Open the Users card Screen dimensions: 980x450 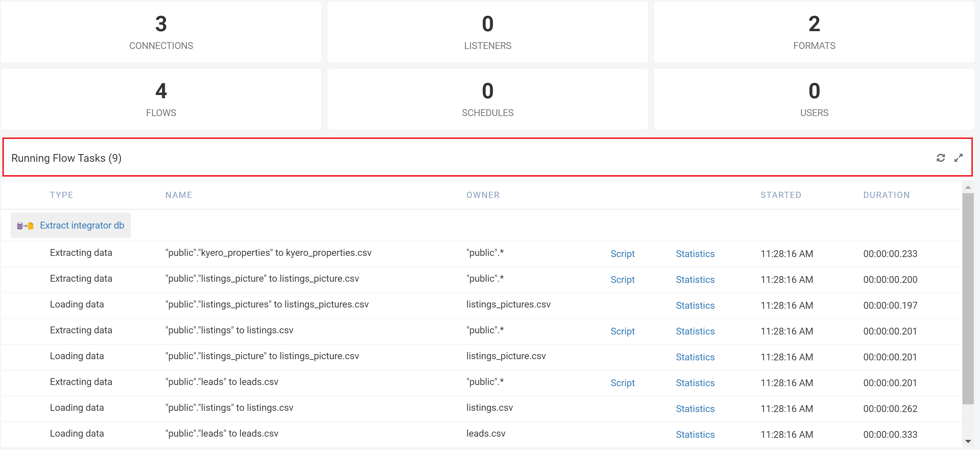point(814,99)
